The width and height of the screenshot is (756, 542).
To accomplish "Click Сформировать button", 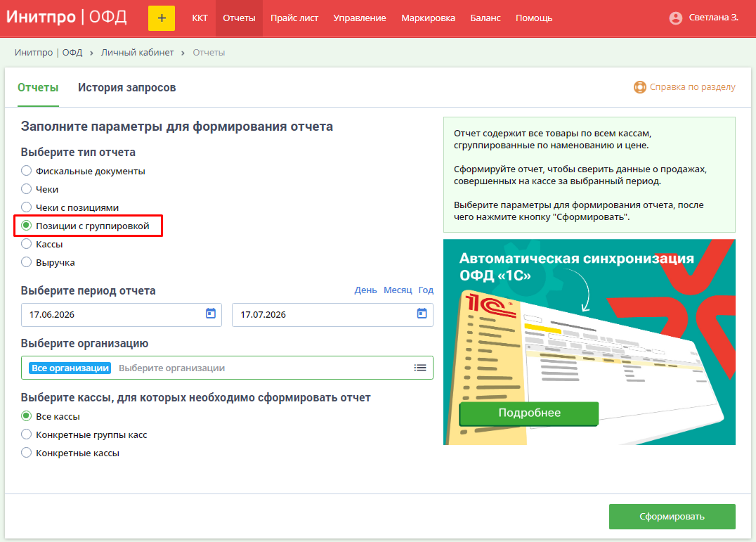I will click(x=672, y=517).
